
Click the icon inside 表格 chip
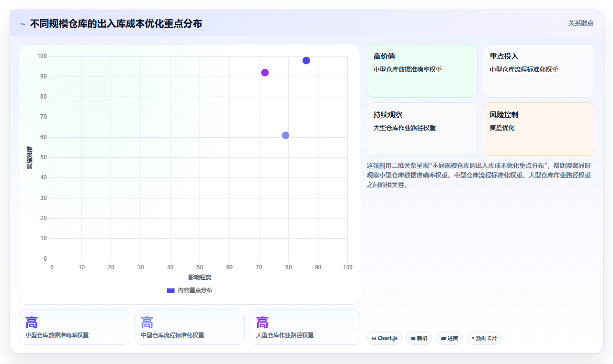(413, 339)
